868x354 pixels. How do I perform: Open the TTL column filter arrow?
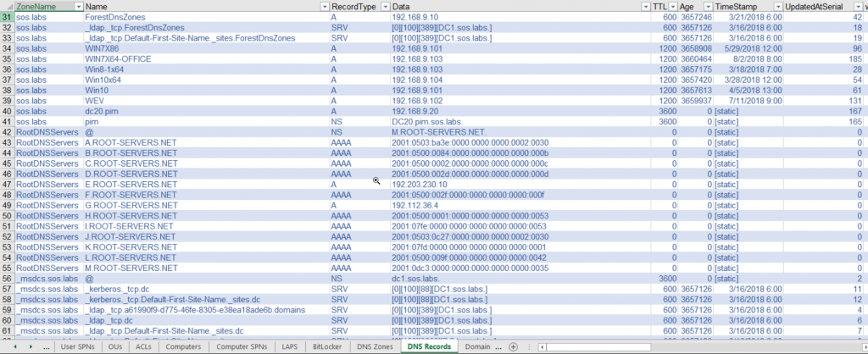point(672,7)
